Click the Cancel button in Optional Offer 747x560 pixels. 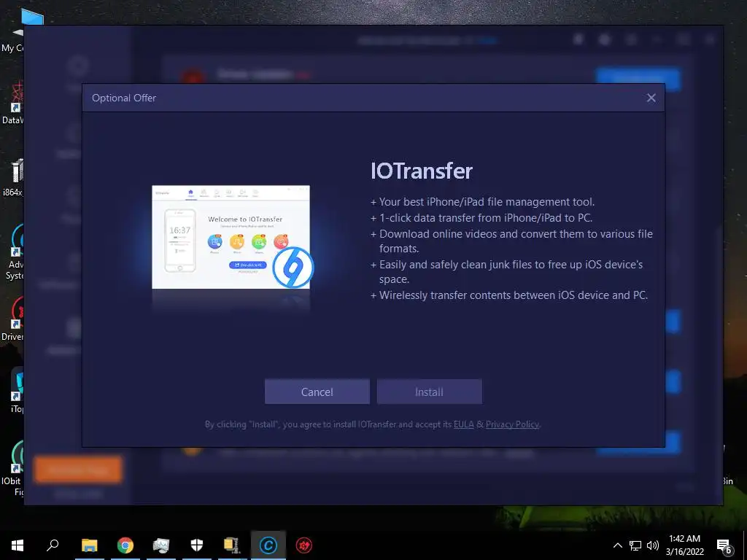click(x=317, y=392)
